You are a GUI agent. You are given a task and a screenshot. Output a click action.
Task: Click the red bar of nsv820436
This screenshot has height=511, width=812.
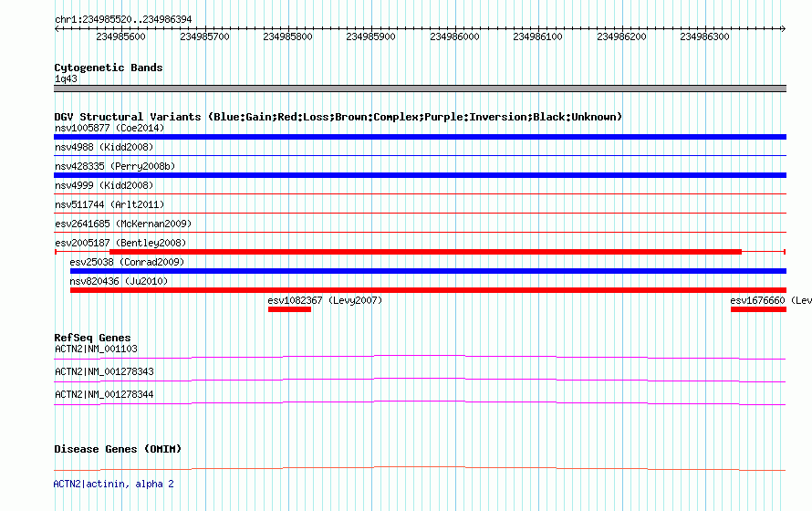[428, 290]
